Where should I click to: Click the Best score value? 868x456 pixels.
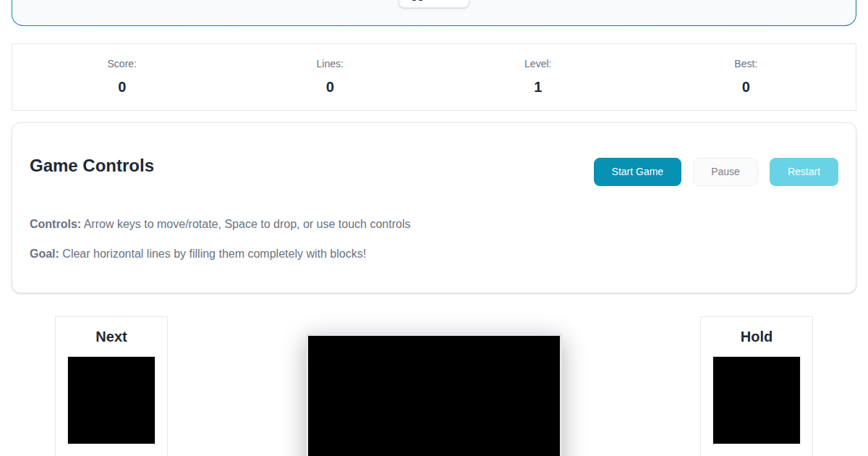(x=746, y=87)
